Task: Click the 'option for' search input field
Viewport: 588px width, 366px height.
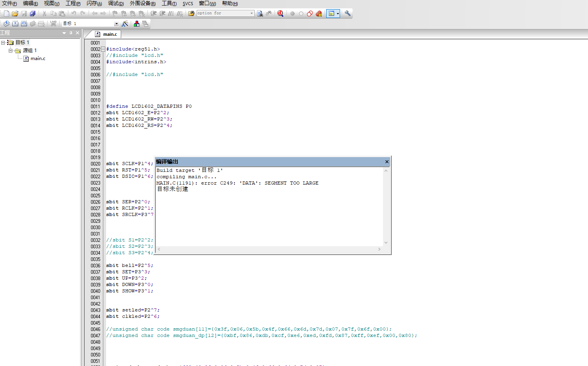Action: pyautogui.click(x=222, y=14)
